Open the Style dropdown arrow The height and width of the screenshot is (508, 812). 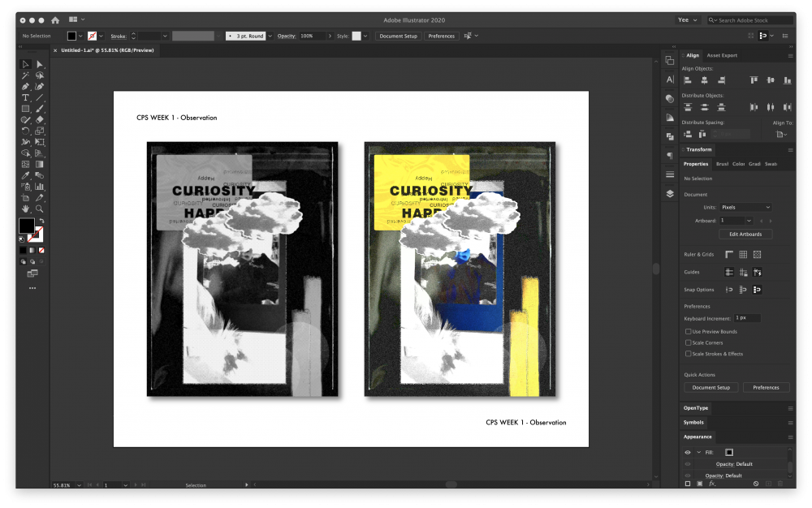pos(365,37)
